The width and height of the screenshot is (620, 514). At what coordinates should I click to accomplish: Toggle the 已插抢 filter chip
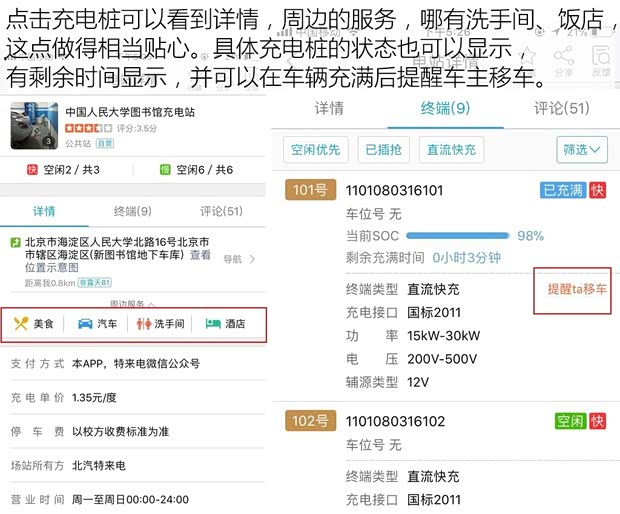(383, 150)
